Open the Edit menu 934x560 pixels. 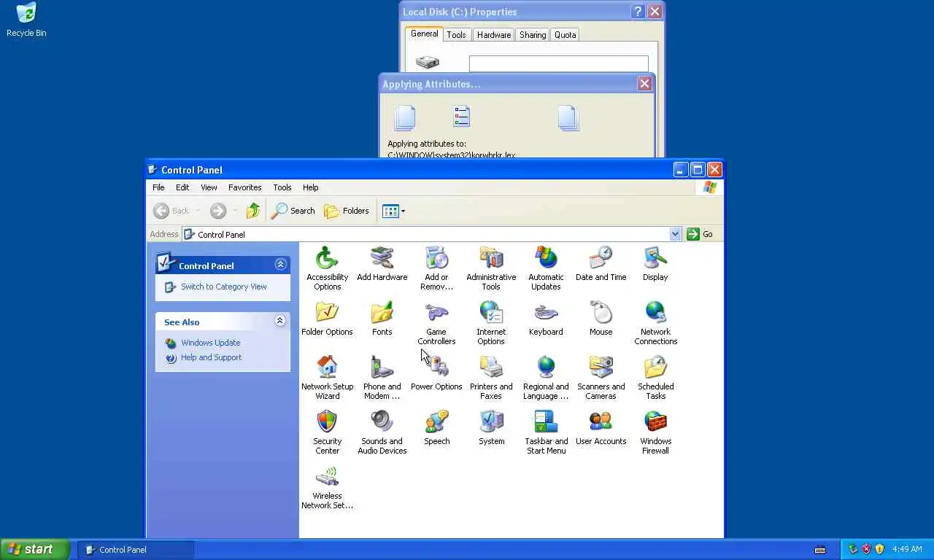[x=182, y=187]
